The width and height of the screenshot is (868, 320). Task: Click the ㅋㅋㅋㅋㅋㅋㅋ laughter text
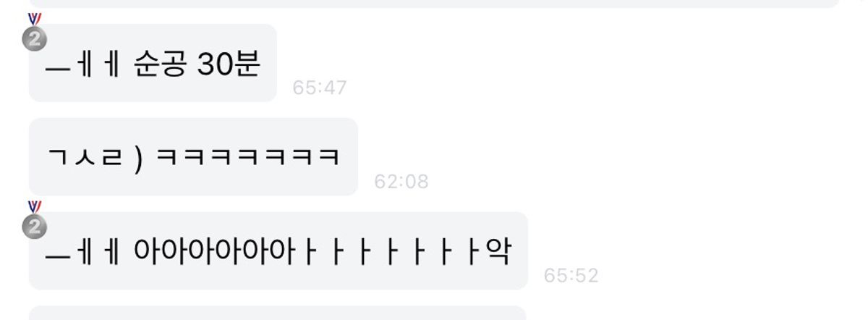247,157
